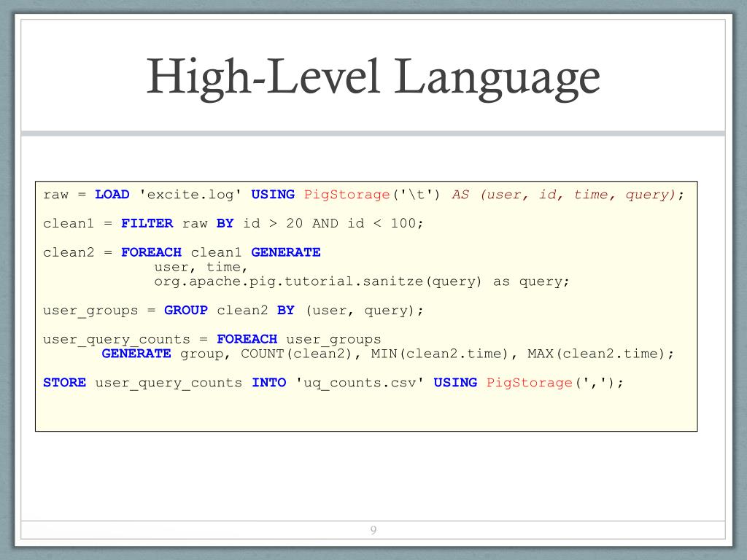
Task: Click 'org.apache.pig.tutorial.sanitze(query)' text
Action: click(318, 281)
